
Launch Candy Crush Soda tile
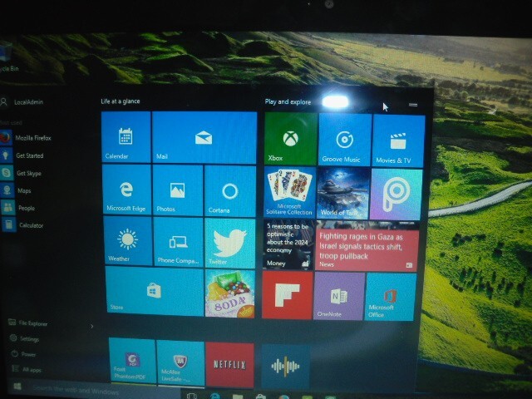[229, 293]
